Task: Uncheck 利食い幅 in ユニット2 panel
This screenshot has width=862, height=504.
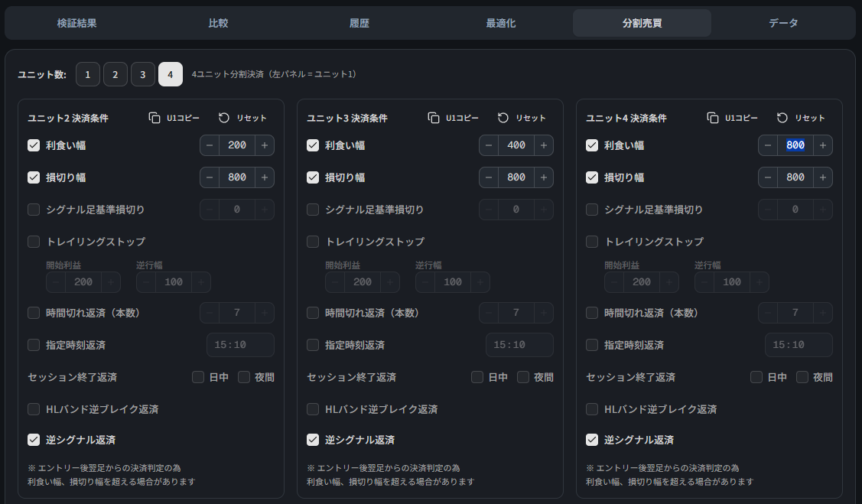Action: [34, 145]
